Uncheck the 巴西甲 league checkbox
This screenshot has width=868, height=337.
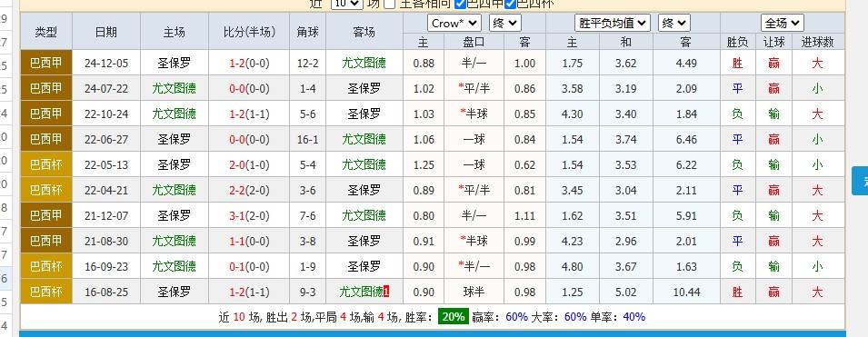(x=460, y=4)
